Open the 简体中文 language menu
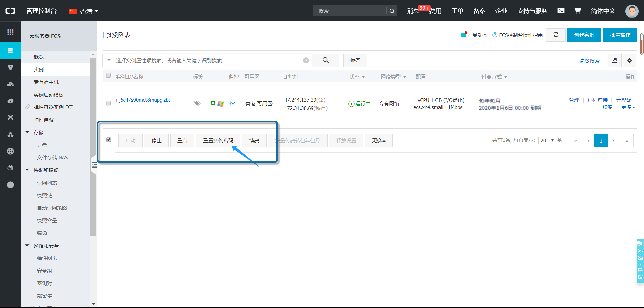Image resolution: width=644 pixels, height=308 pixels. (603, 11)
